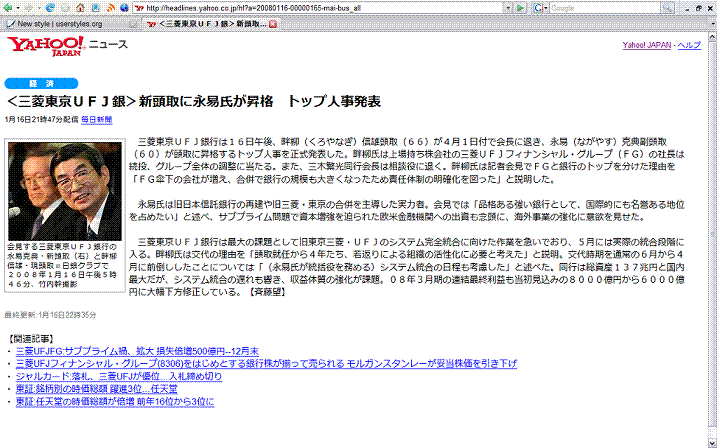717x448 pixels.
Task: Open the Google search engine selector
Action: [x=540, y=8]
